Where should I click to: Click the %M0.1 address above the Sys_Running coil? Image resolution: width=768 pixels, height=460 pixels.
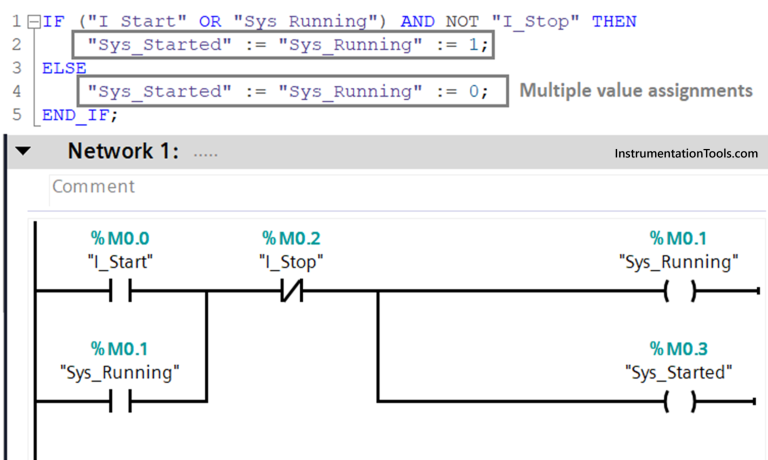pos(680,238)
